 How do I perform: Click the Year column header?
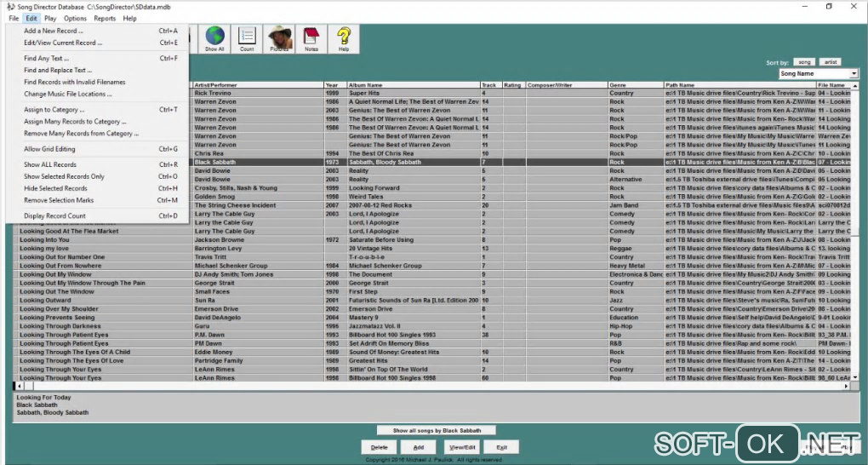(x=335, y=85)
